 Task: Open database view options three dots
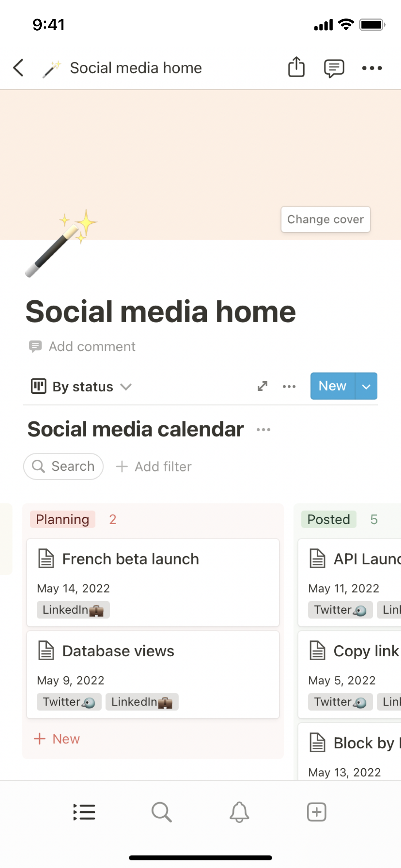tap(289, 386)
